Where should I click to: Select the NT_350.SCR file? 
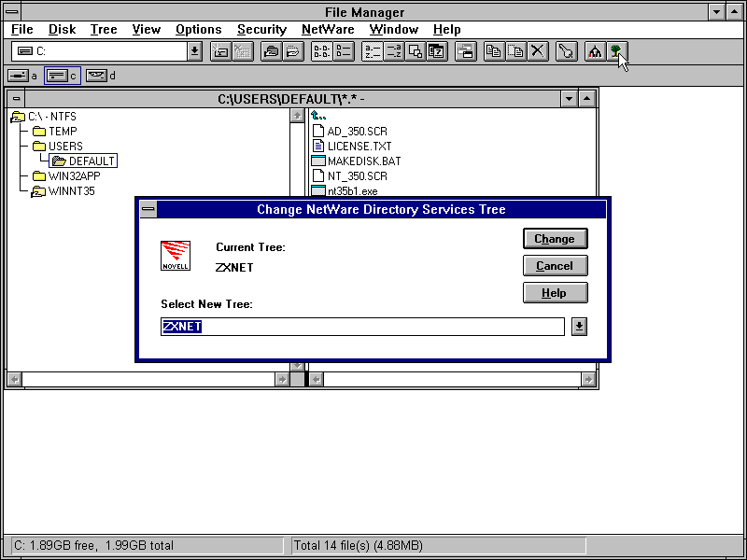click(x=349, y=176)
